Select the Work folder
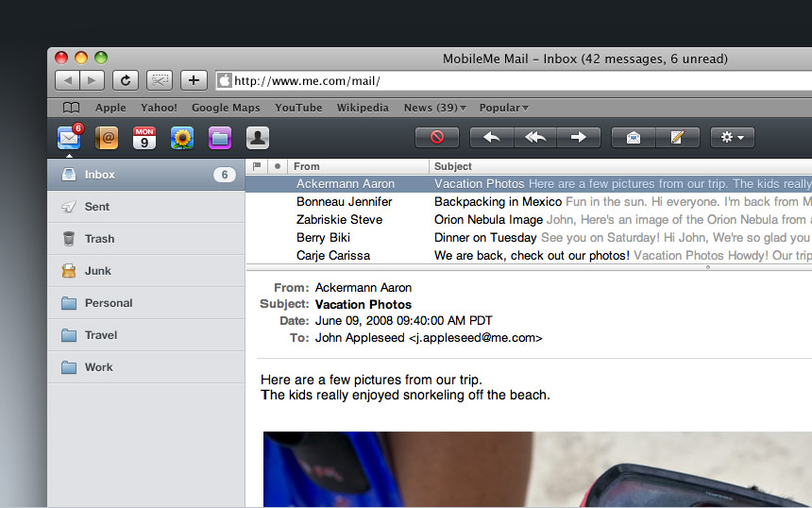This screenshot has width=812, height=508. coord(146,367)
